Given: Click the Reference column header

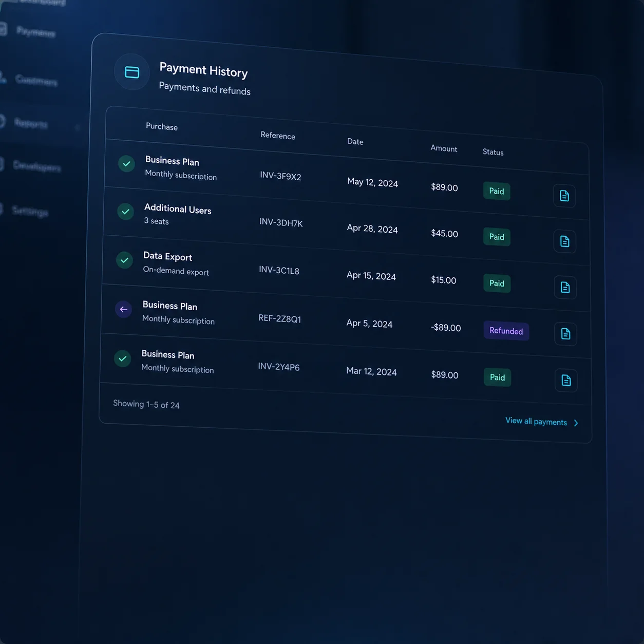Looking at the screenshot, I should pyautogui.click(x=278, y=135).
